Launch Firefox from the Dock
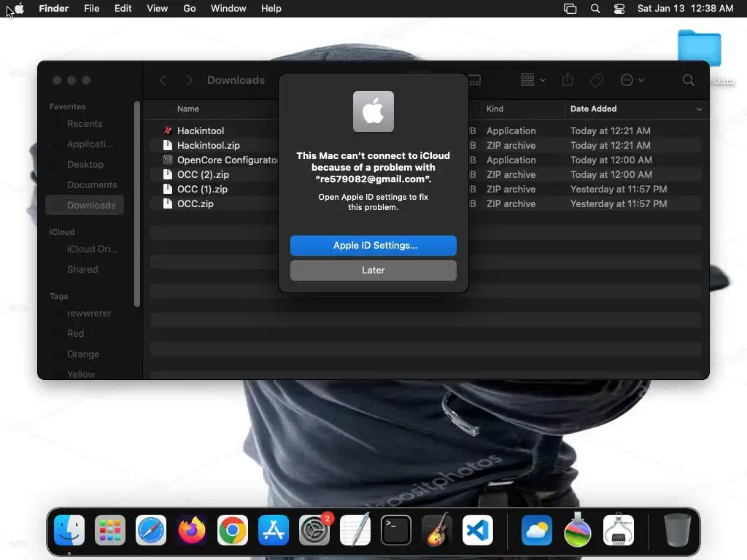This screenshot has height=560, width=747. click(192, 530)
